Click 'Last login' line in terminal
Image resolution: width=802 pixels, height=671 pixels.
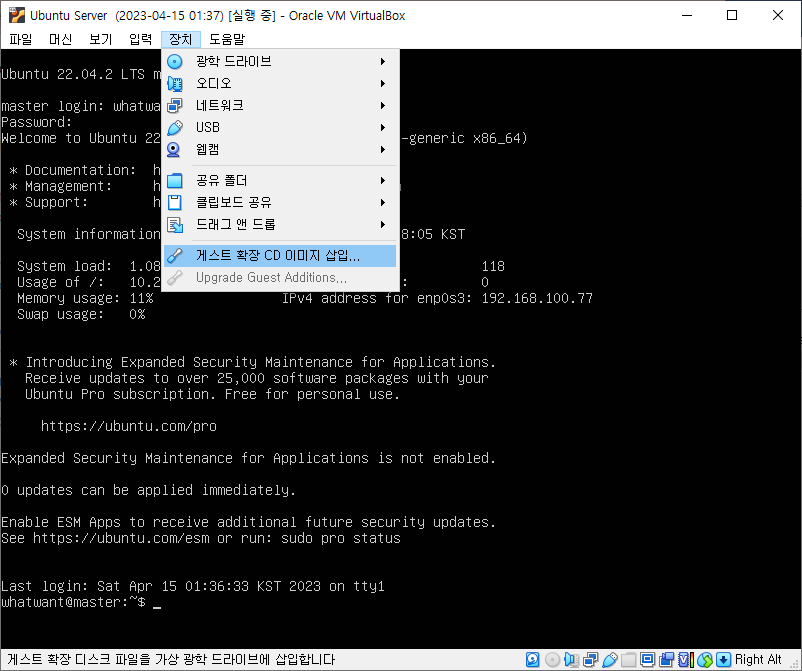193,586
